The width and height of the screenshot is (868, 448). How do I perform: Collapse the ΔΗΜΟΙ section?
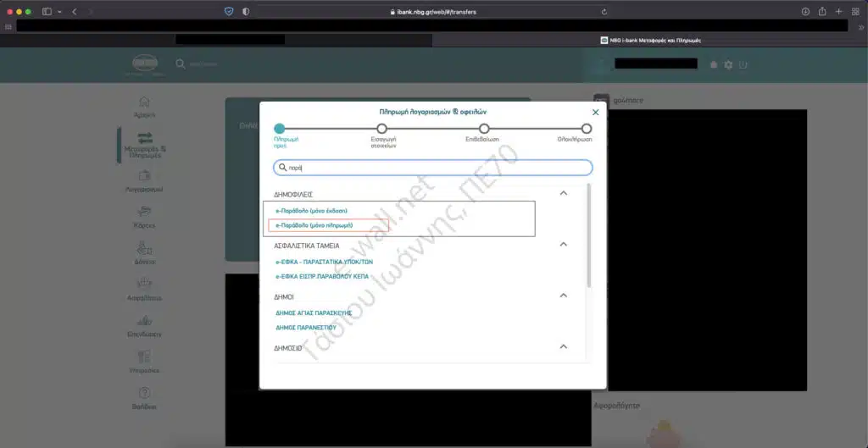click(564, 296)
